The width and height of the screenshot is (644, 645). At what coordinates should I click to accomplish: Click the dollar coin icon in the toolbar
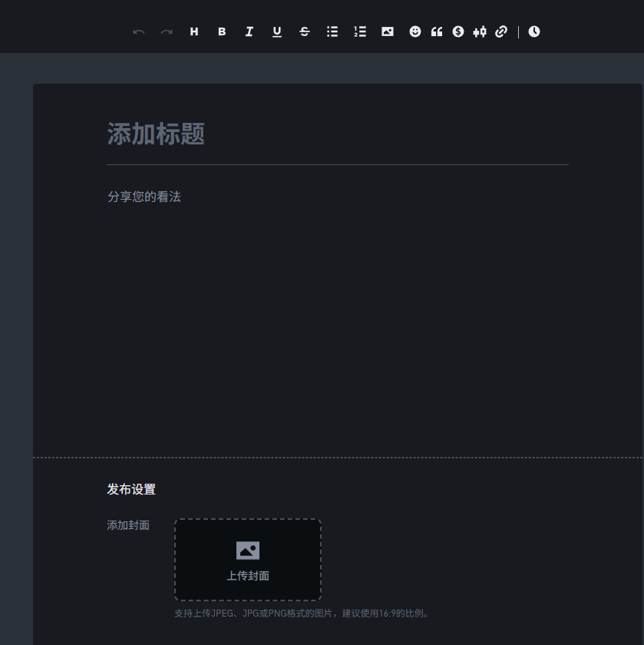coord(458,31)
